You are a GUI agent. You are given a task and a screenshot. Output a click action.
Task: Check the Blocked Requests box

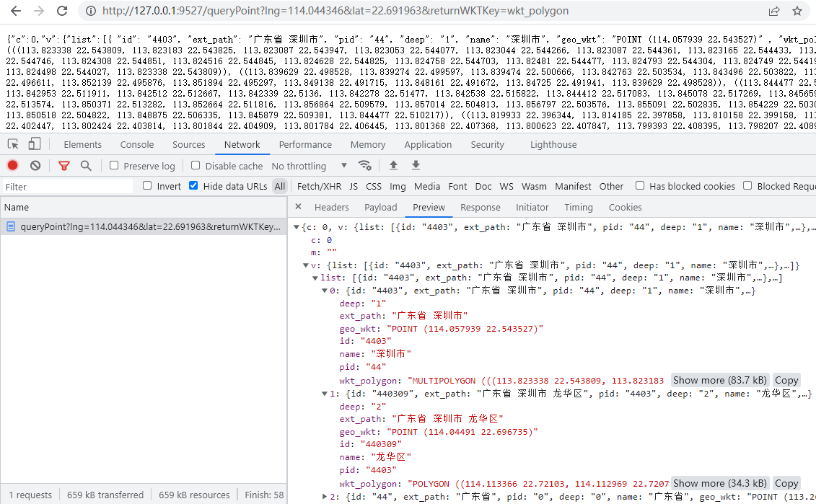(748, 186)
